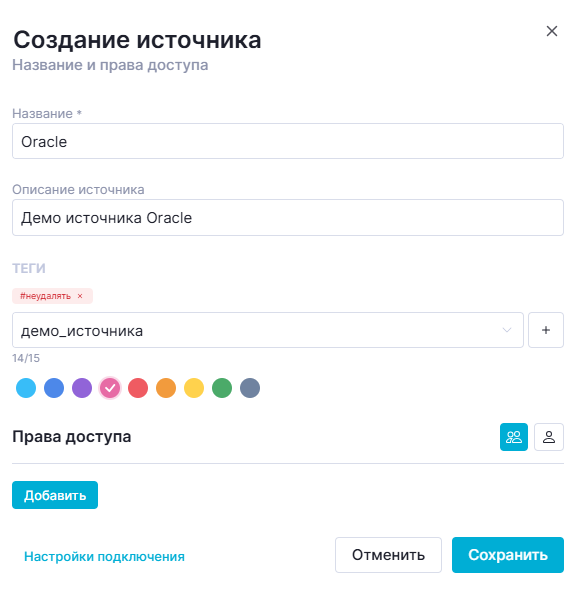Select the light blue tag color
Screen dimensions: 583x597
click(x=26, y=388)
